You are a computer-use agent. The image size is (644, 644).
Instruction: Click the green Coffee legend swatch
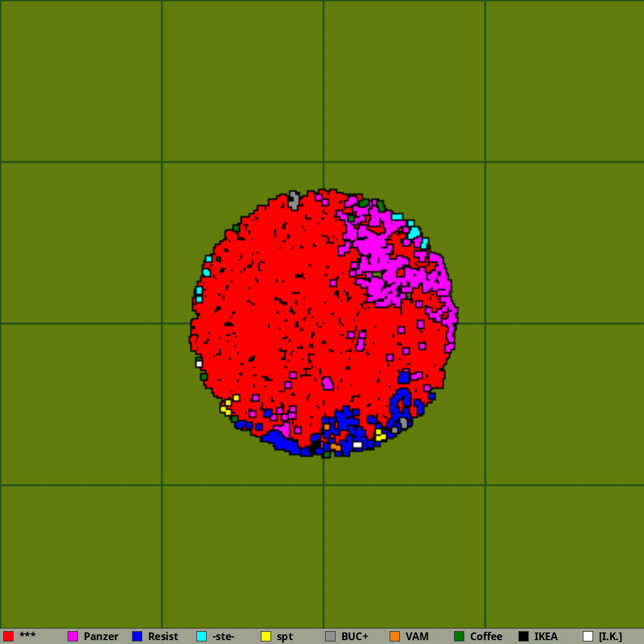459,636
